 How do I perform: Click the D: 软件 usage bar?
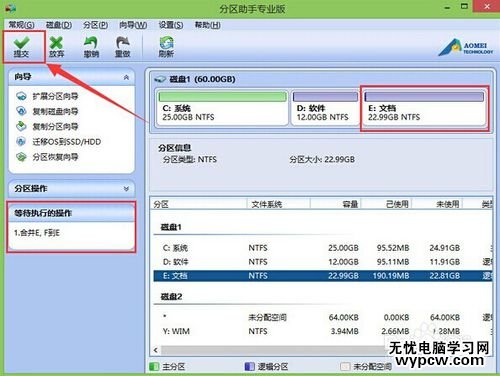tap(325, 97)
